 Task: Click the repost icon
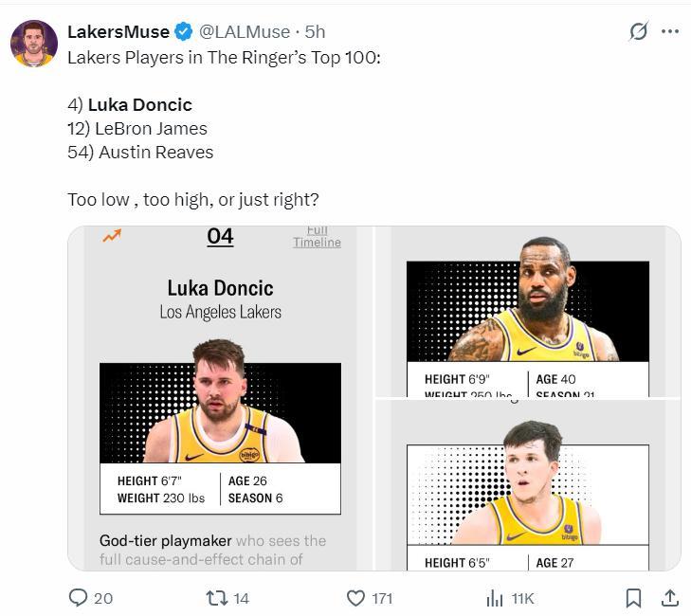pos(216,598)
